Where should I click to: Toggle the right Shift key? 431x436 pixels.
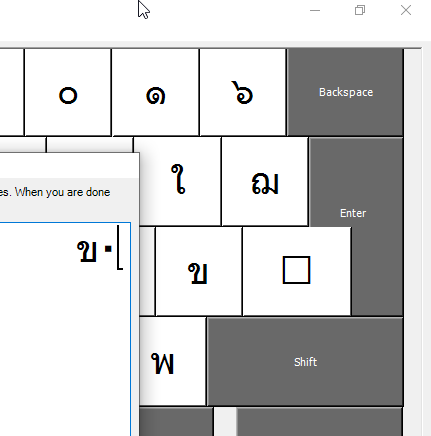305,361
